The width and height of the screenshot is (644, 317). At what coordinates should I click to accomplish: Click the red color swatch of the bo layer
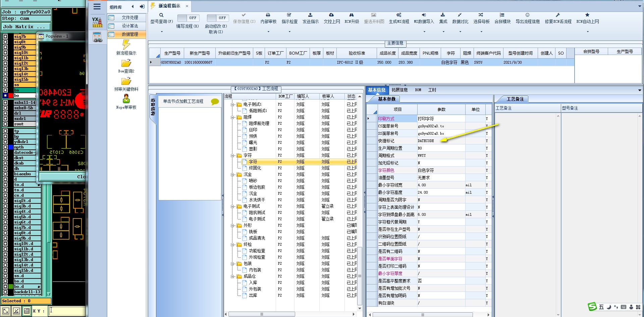[11, 96]
